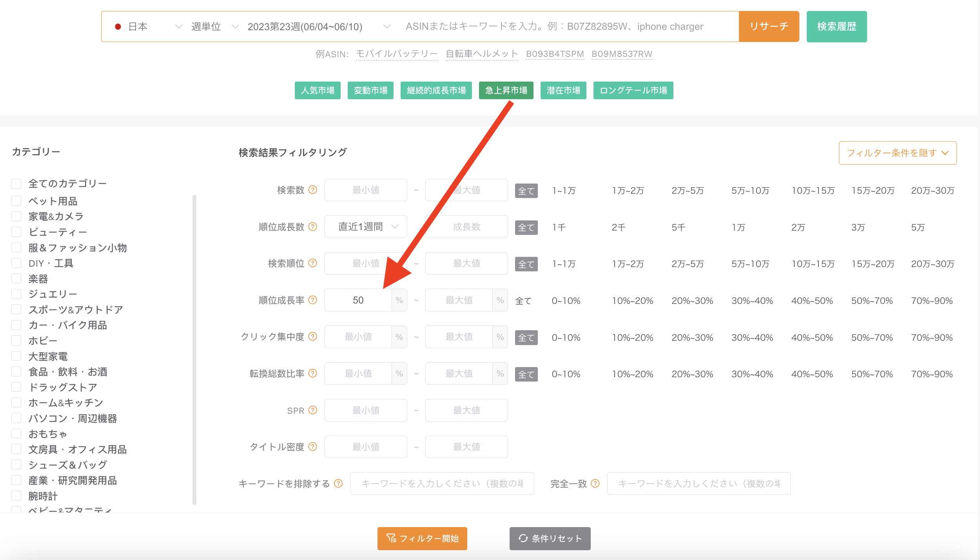Image resolution: width=980 pixels, height=560 pixels.
Task: Click the 順位成長率 minimum field showing 50
Action: coord(358,300)
